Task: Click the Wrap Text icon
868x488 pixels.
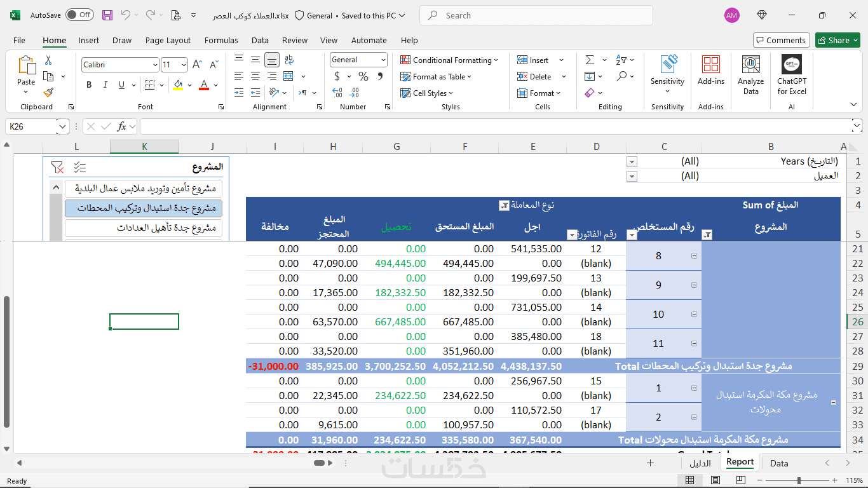Action: click(x=289, y=60)
